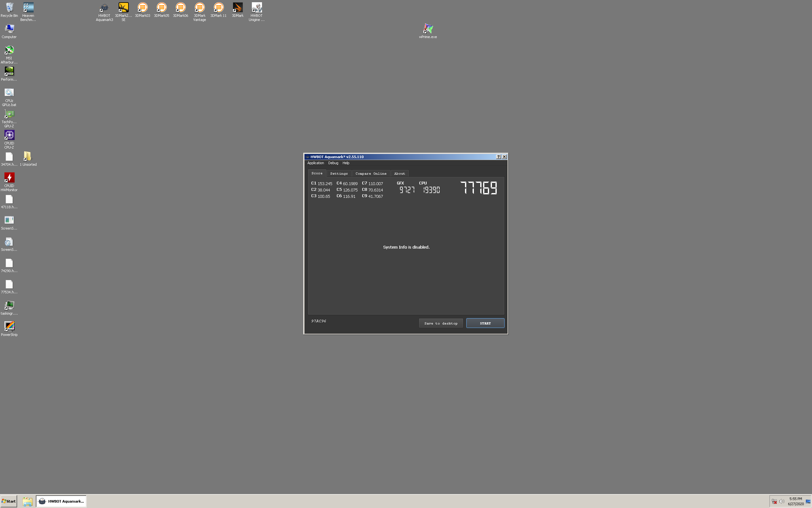Click the 97AC96 checksum text
Screen dimensions: 812x508
(318, 321)
